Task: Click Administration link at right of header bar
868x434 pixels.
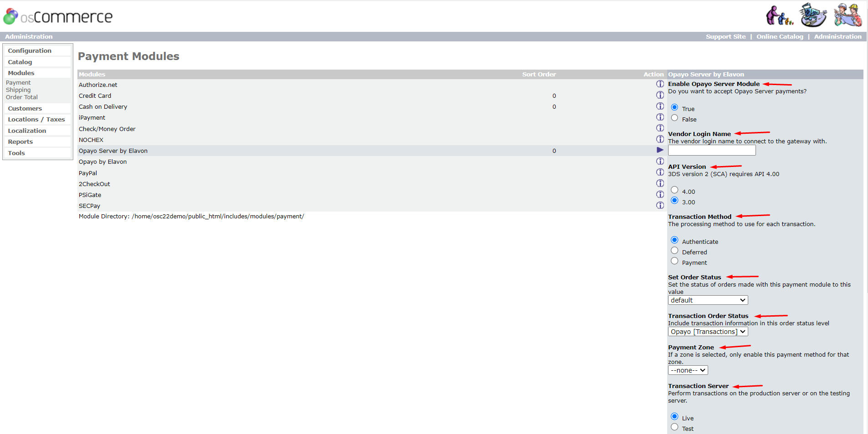Action: point(837,36)
